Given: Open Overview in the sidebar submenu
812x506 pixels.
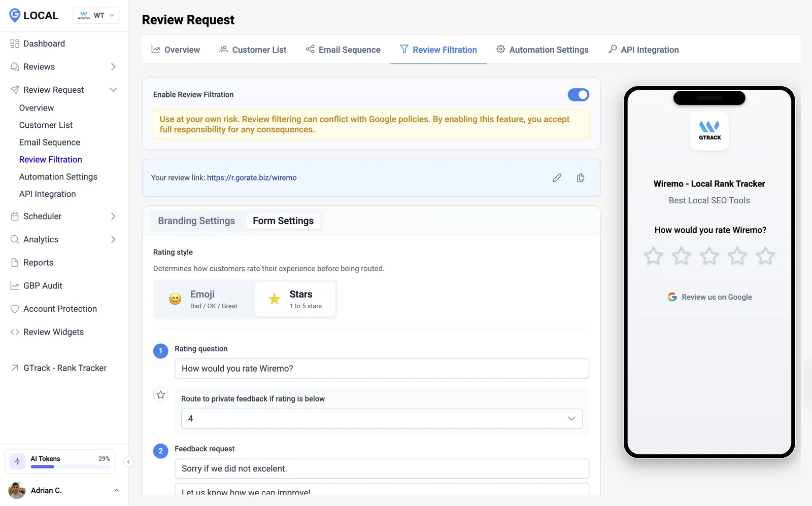Looking at the screenshot, I should (x=37, y=108).
